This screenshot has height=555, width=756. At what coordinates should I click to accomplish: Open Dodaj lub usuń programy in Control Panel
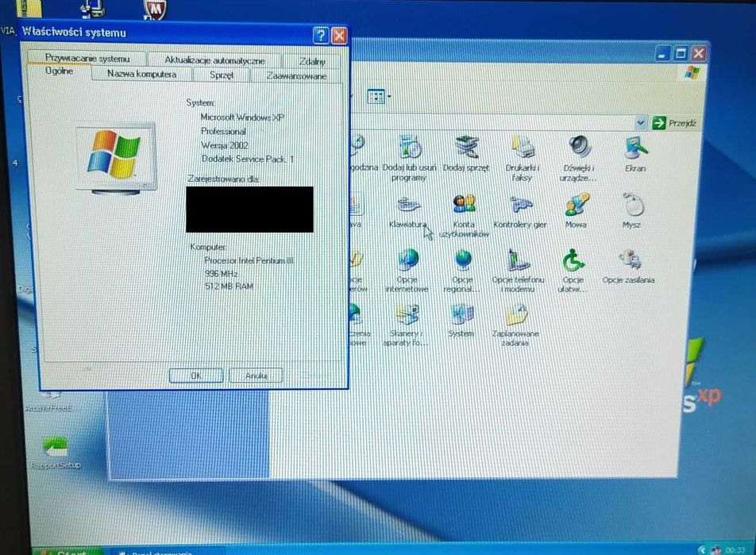(409, 157)
